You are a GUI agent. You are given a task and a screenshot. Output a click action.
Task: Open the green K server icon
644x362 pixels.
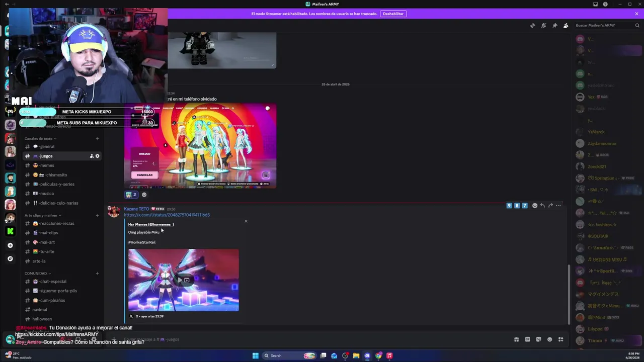(x=10, y=231)
